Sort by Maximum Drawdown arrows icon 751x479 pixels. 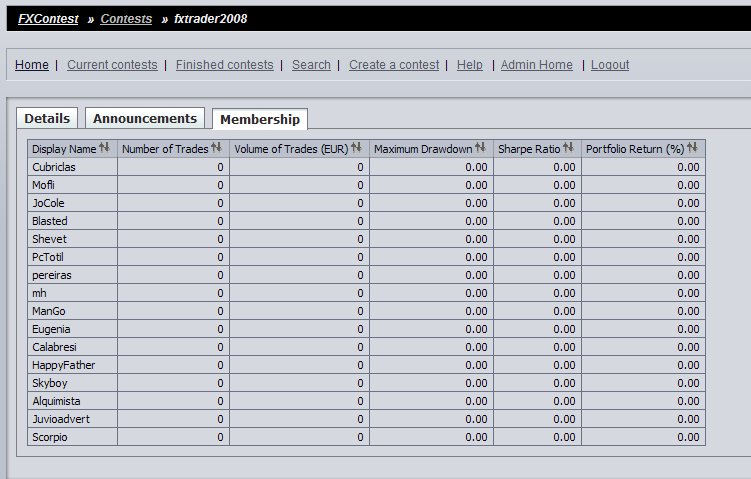480,148
